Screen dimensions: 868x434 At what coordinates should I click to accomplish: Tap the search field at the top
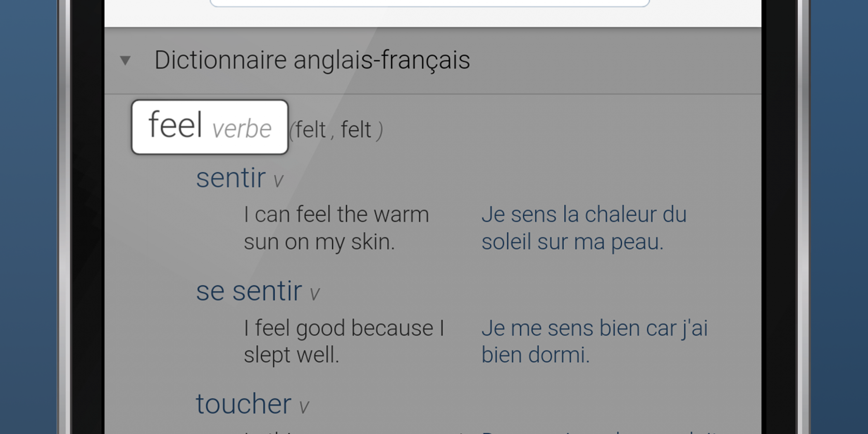(x=430, y=3)
